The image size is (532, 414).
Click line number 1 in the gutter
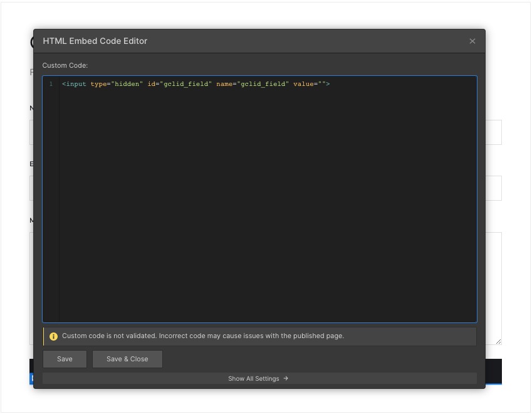(51, 84)
